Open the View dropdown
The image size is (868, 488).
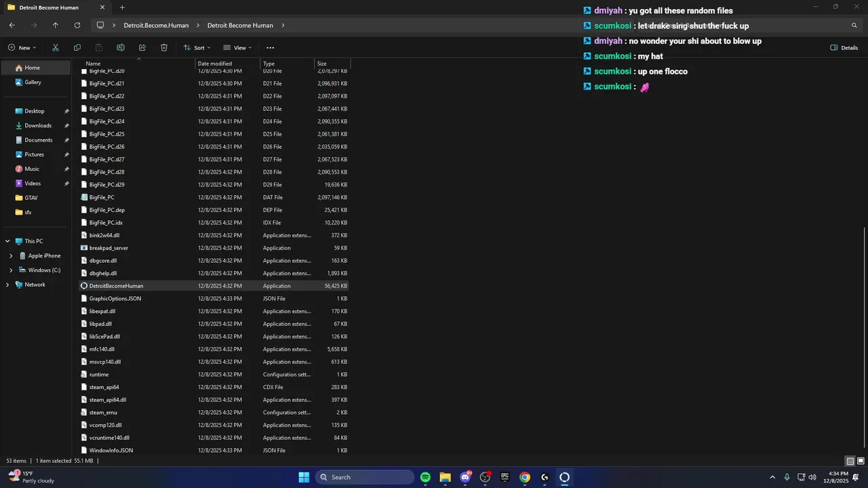pos(238,47)
